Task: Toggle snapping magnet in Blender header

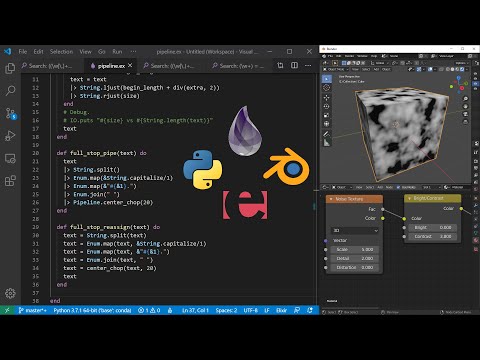Action: tap(402, 63)
